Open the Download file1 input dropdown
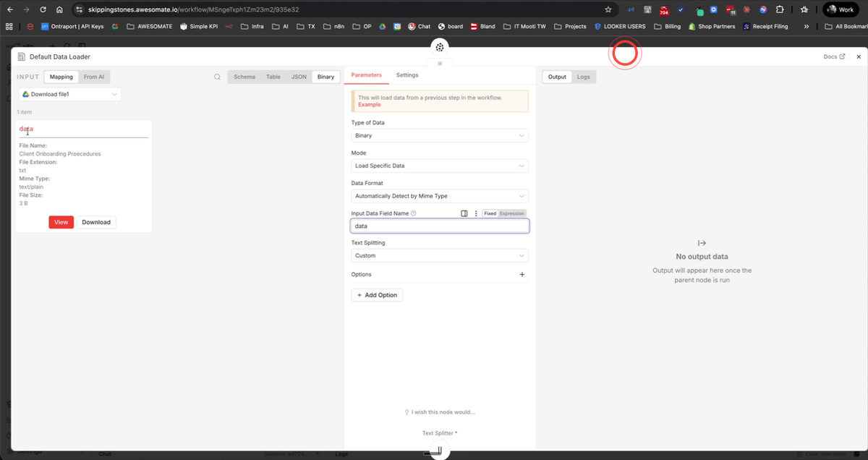Screen dimensions: 868x460 [x=69, y=94]
